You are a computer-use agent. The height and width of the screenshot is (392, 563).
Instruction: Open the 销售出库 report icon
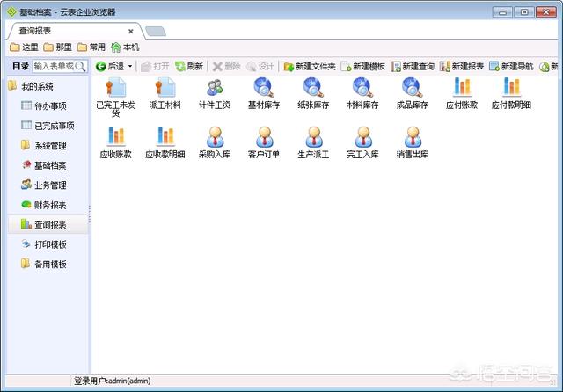tap(413, 142)
